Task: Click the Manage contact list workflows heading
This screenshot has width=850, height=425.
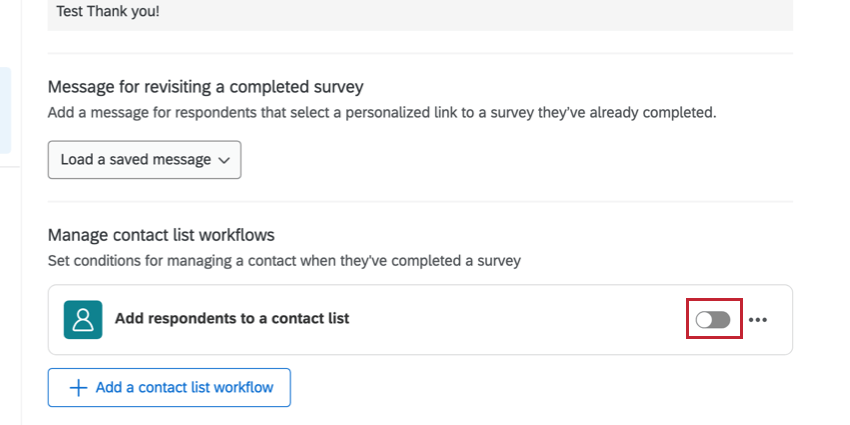Action: [161, 235]
